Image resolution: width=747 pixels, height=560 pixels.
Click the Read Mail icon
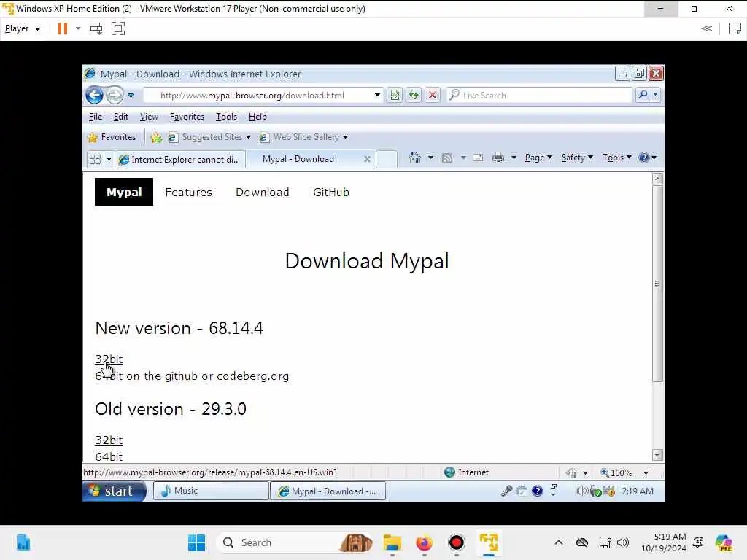click(x=478, y=157)
